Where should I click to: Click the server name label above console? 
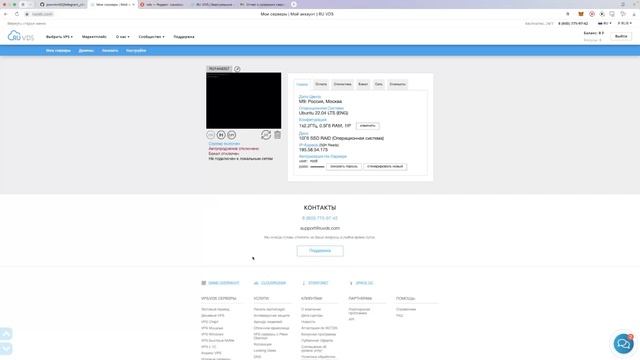coord(219,69)
